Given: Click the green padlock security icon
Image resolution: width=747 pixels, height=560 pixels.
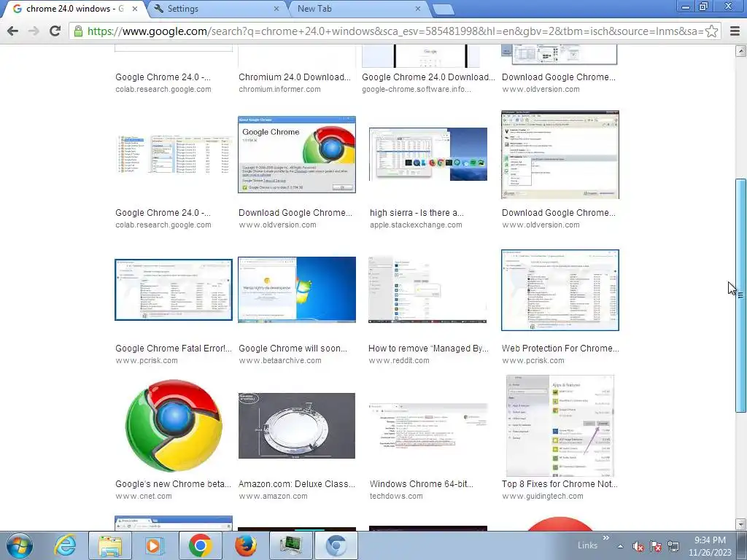Looking at the screenshot, I should point(77,31).
